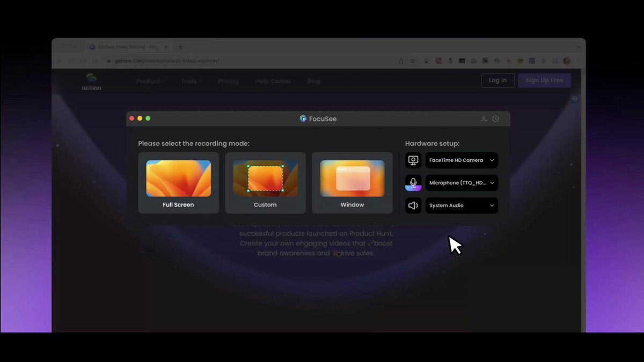
Task: Click Sign Up Free on Gemoo page
Action: [544, 80]
